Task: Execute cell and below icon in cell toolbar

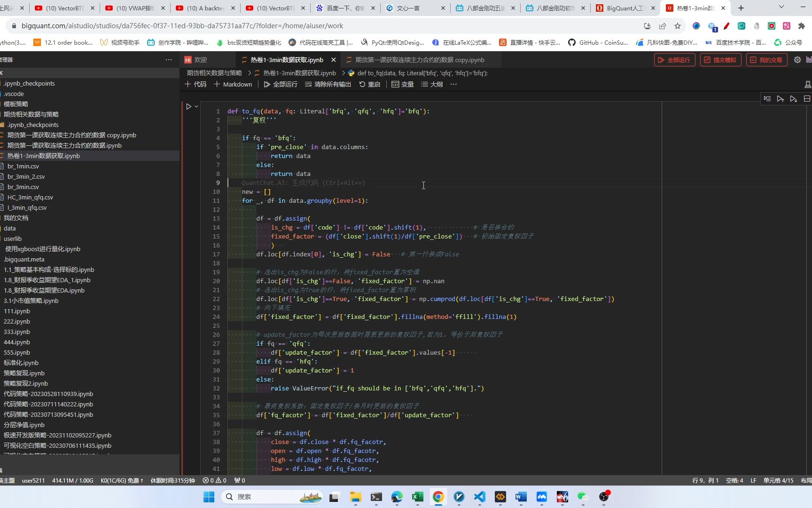Action: click(794, 99)
